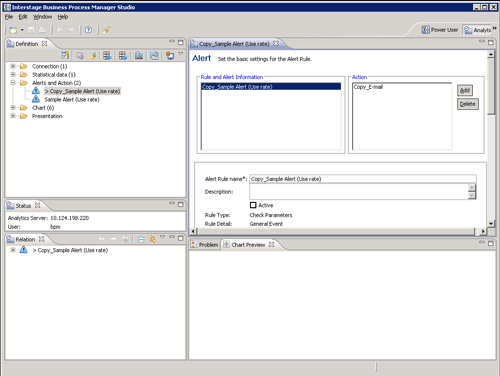Enable the Active checkbox
Viewport: 500px width, 376px height.
(x=253, y=205)
